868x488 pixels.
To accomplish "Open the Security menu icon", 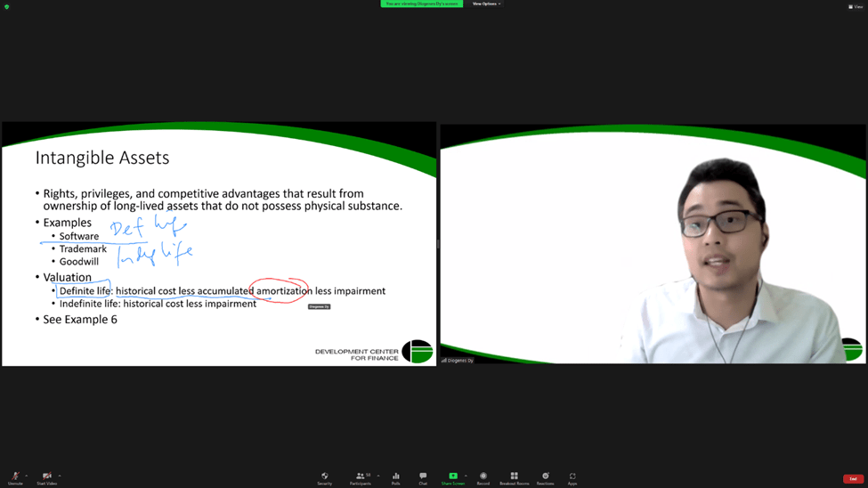I will 324,477.
